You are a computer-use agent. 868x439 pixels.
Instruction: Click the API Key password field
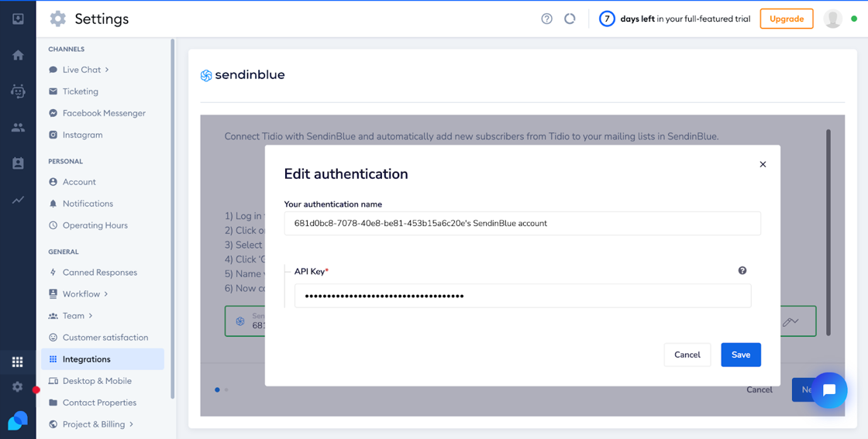click(522, 296)
